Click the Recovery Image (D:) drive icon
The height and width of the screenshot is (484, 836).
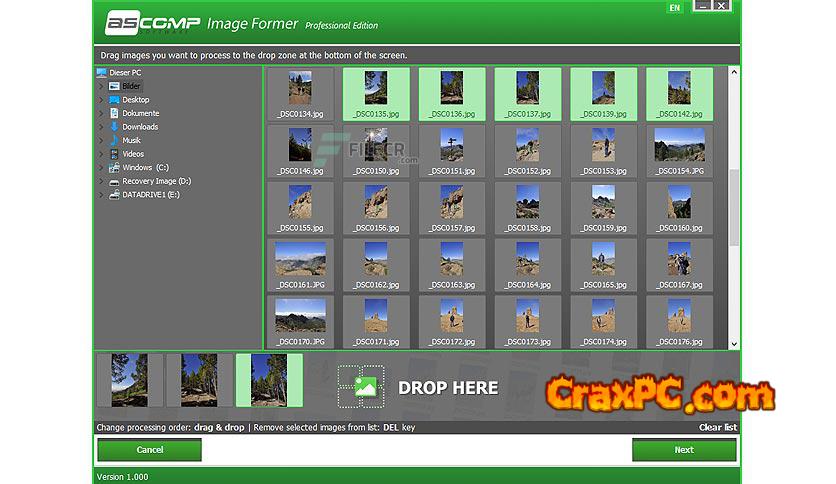pyautogui.click(x=114, y=182)
